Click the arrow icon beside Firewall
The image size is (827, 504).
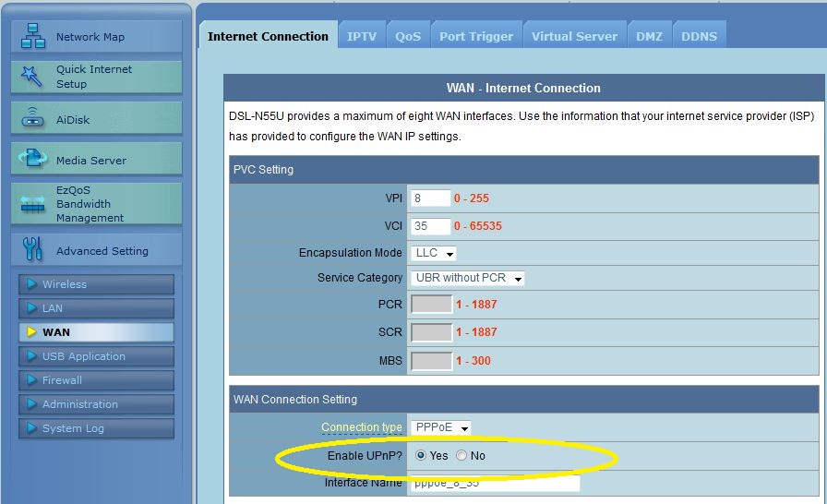pos(31,380)
